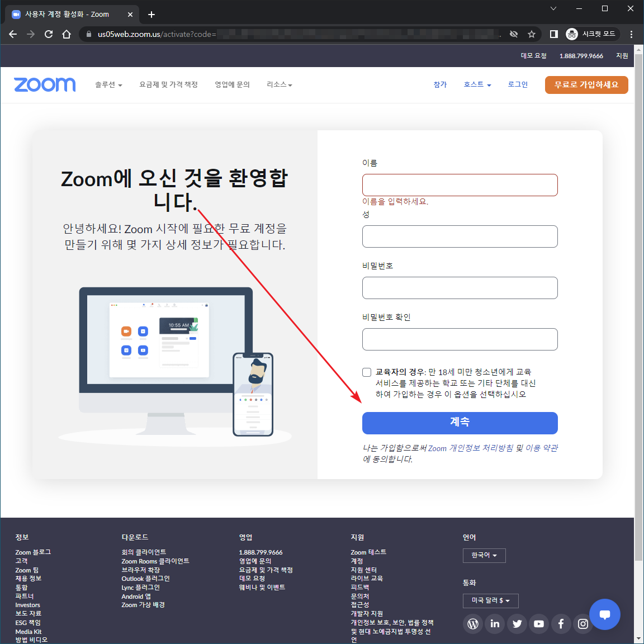Image resolution: width=644 pixels, height=644 pixels.
Task: Open the Media Kit footer link
Action: [29, 632]
